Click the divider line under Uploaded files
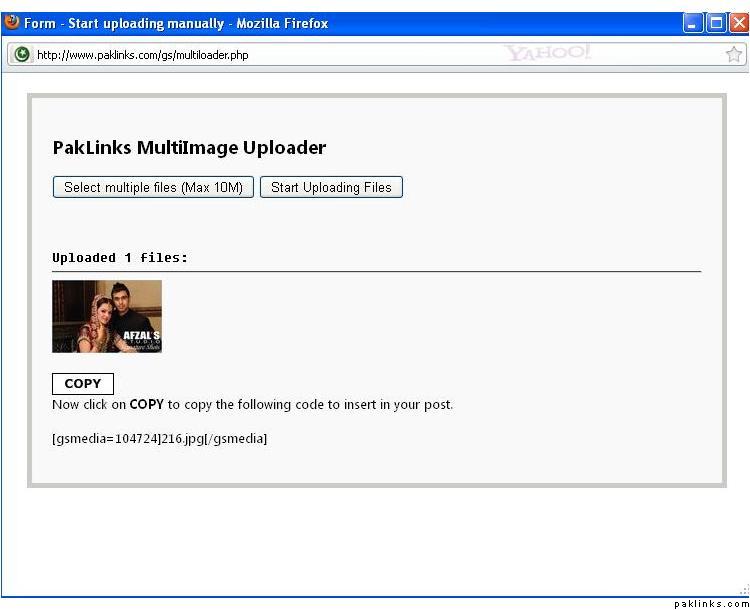This screenshot has width=750, height=610. [x=376, y=271]
